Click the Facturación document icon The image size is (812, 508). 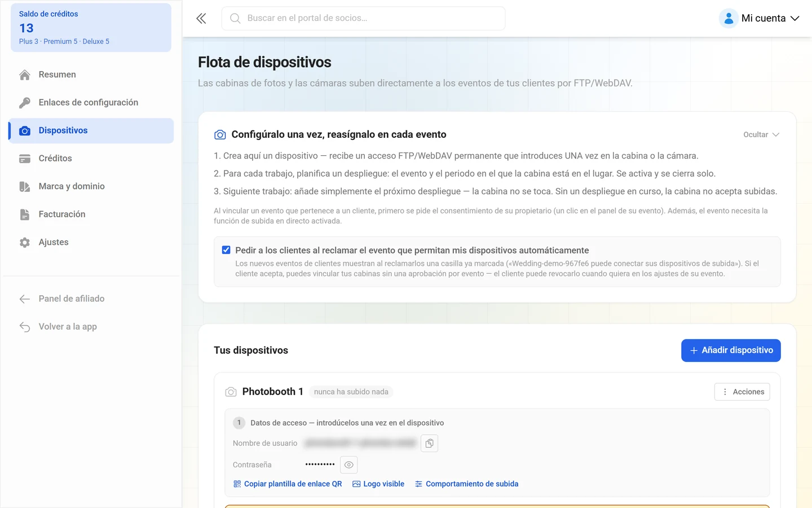coord(25,214)
